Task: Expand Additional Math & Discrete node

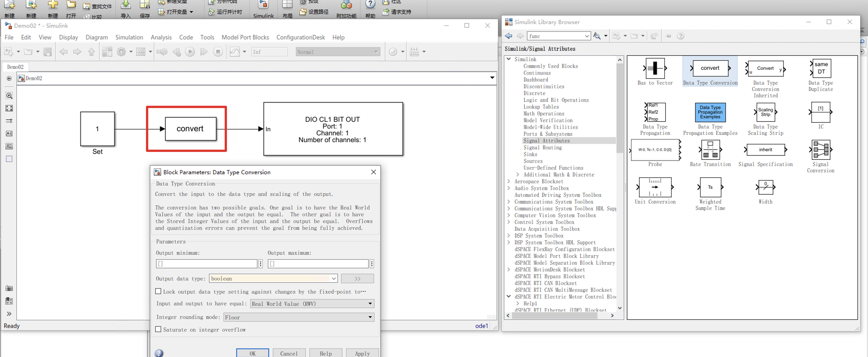Action: 517,175
